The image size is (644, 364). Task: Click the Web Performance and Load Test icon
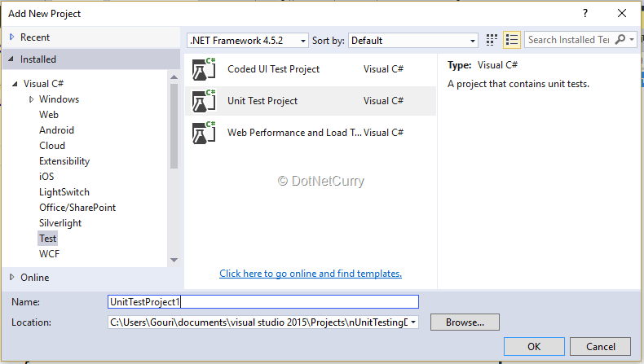204,133
